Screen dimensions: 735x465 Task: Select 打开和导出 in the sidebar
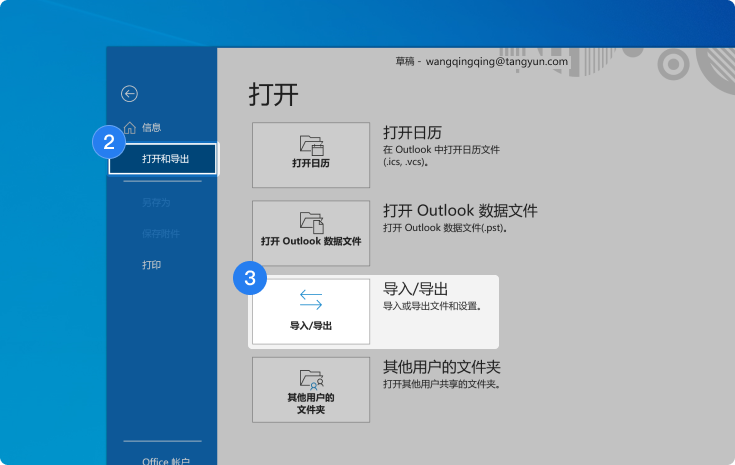pos(163,159)
